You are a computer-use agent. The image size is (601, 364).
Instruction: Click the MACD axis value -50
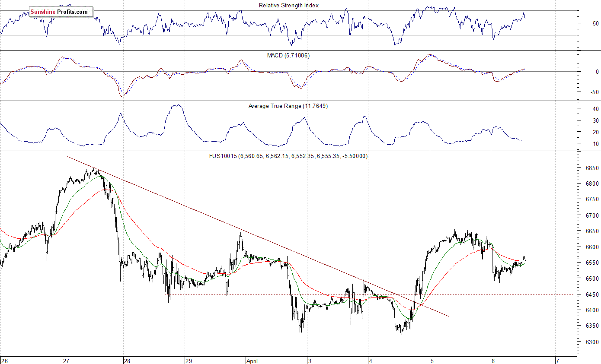(595, 92)
